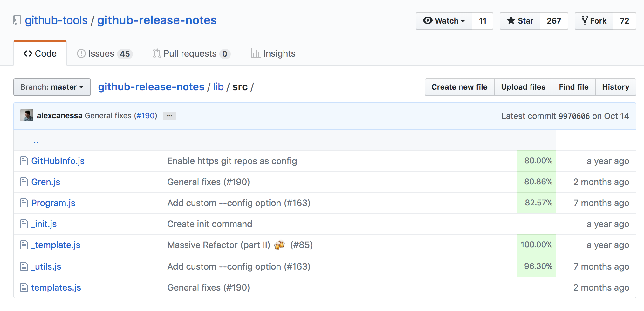Open _init.js file
Image resolution: width=644 pixels, height=311 pixels.
point(44,224)
